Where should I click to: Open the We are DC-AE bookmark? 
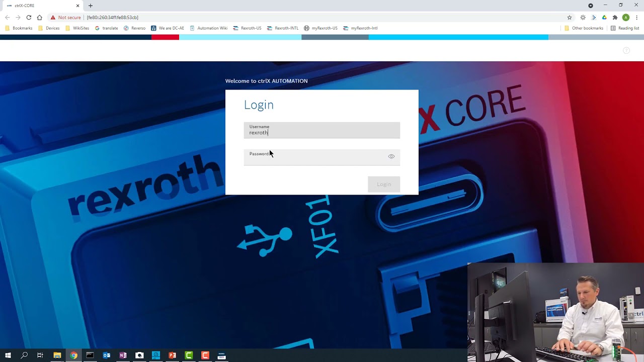(168, 28)
